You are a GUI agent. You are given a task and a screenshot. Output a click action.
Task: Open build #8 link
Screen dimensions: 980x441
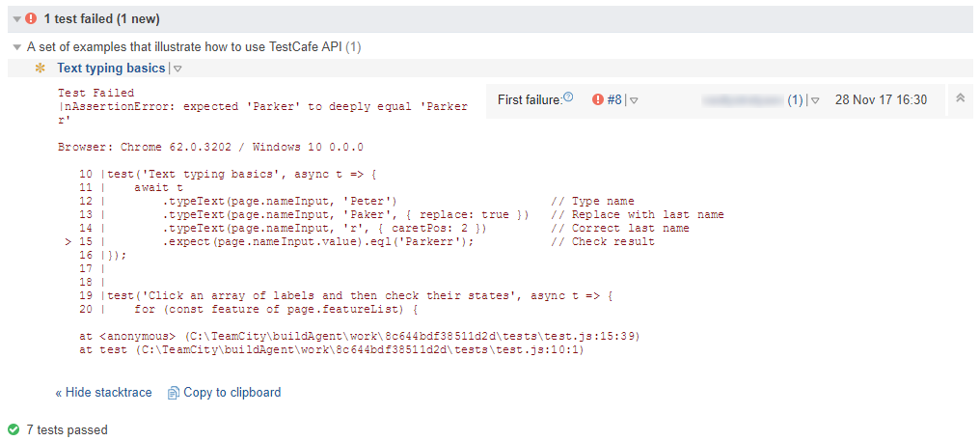614,99
